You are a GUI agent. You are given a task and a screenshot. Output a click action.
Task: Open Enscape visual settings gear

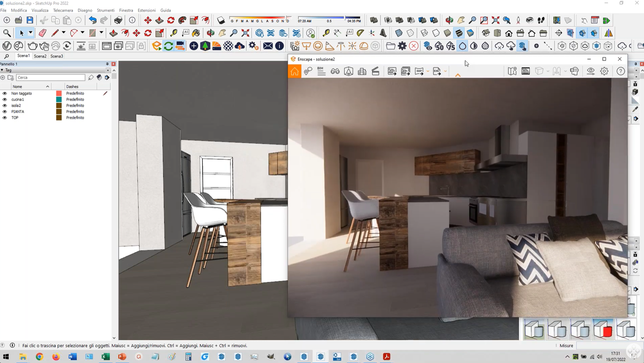pyautogui.click(x=604, y=71)
